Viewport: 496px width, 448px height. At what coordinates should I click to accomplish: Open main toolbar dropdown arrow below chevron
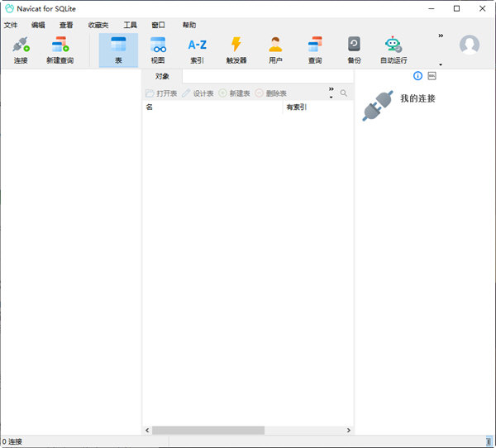(x=441, y=64)
